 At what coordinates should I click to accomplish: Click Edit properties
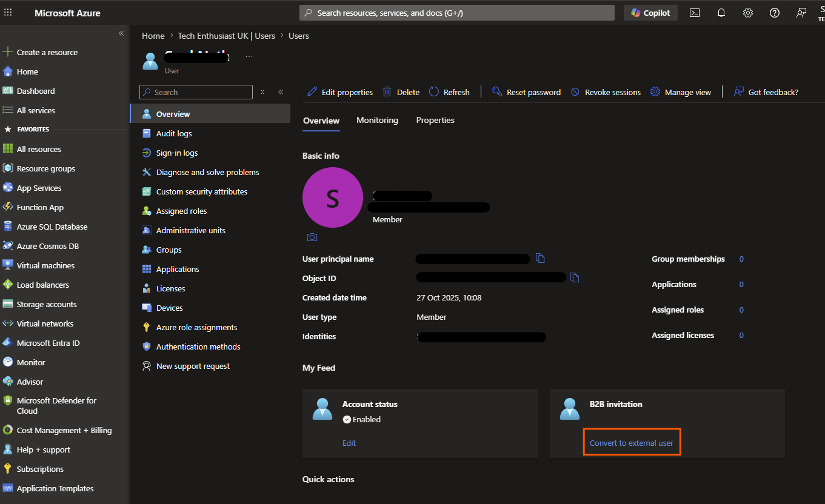[x=340, y=92]
